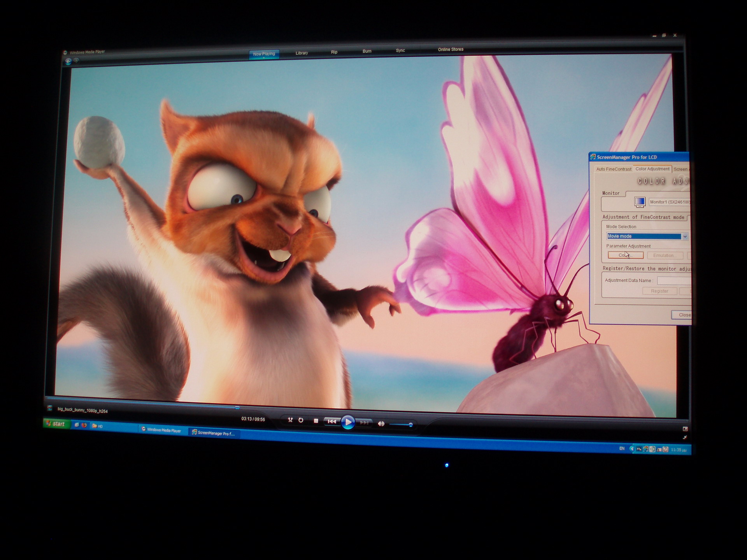Click the user/network tray icon
Image resolution: width=747 pixels, height=560 pixels.
659,450
